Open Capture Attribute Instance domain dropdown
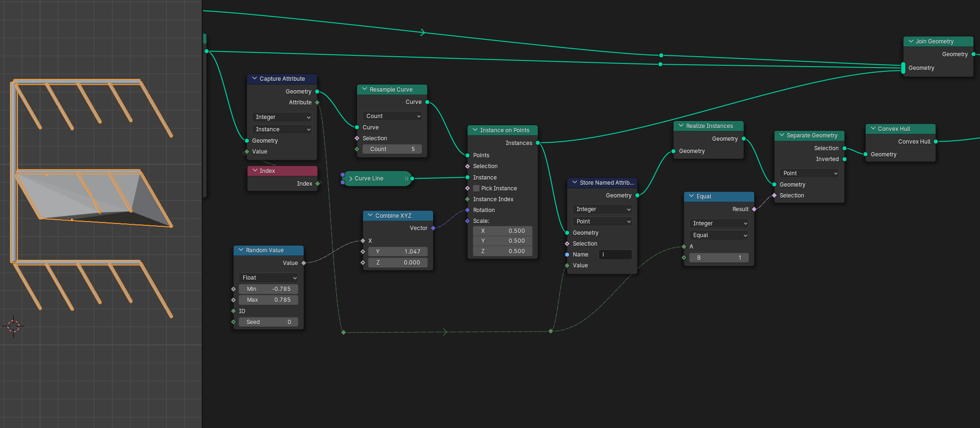Viewport: 980px width, 428px height. pyautogui.click(x=282, y=129)
